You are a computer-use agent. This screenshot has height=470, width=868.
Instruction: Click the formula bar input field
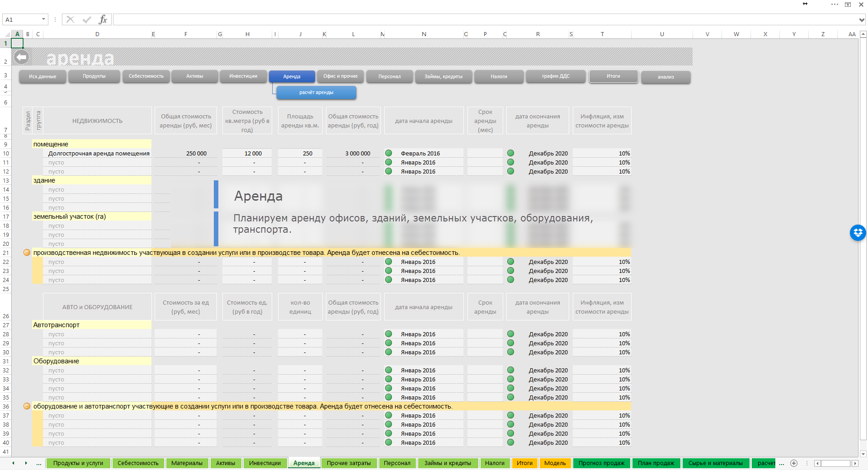point(485,19)
